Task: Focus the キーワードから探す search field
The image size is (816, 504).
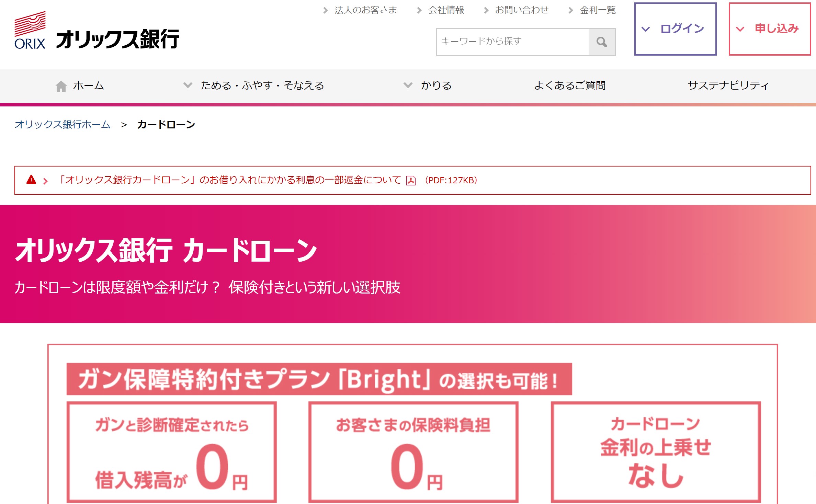Action: 513,42
